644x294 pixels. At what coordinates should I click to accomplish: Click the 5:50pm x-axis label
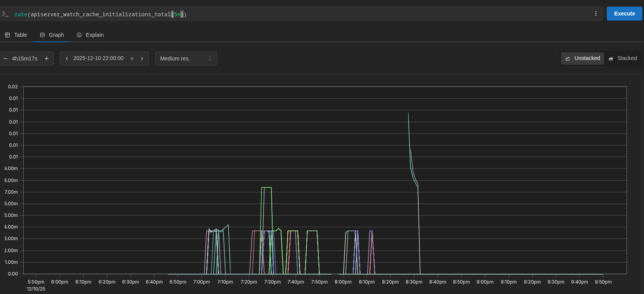pos(36,282)
